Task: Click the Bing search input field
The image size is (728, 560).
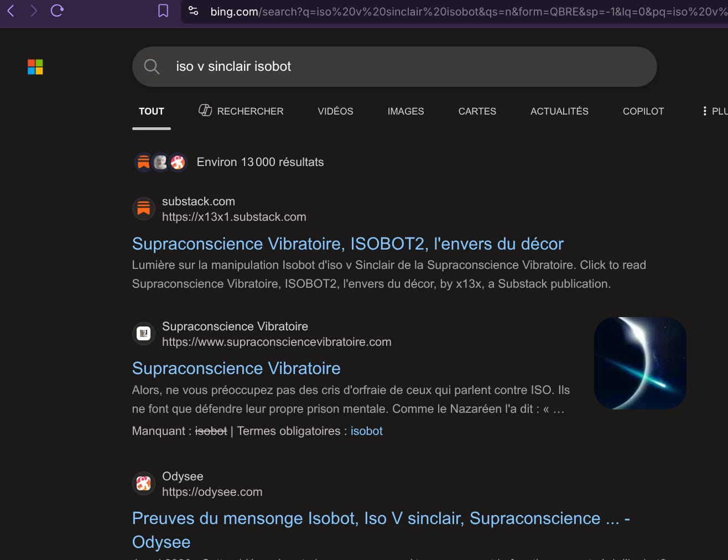Action: tap(394, 66)
